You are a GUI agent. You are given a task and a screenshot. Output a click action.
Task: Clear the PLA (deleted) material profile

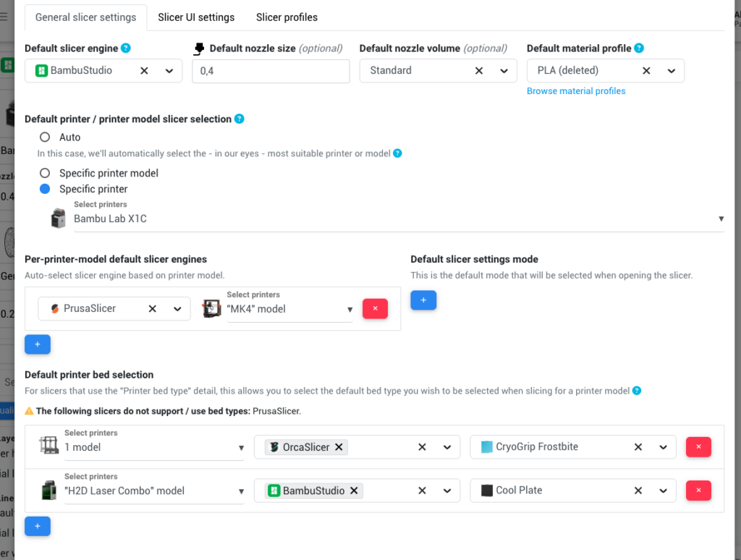pos(646,71)
